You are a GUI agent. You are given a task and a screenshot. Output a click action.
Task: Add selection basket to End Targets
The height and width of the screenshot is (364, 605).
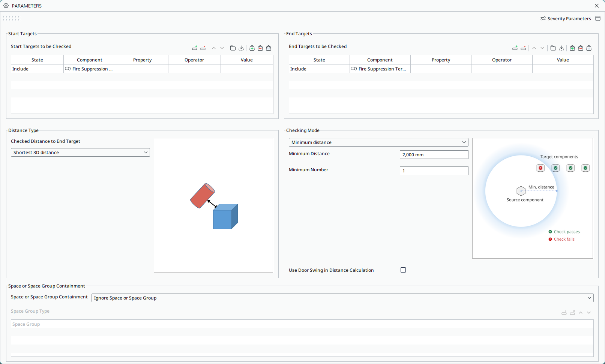pos(572,48)
